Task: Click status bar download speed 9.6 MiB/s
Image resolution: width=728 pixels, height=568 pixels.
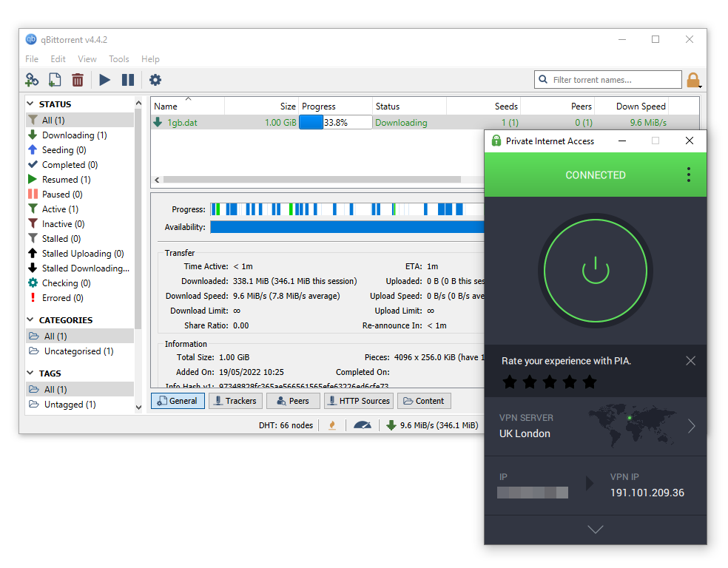Action: (432, 425)
